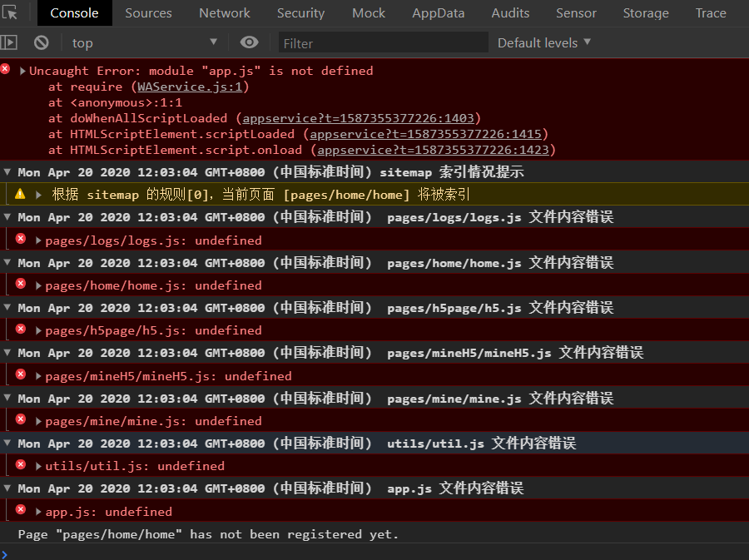Image resolution: width=749 pixels, height=560 pixels.
Task: Open the Audits tab
Action: [x=510, y=12]
